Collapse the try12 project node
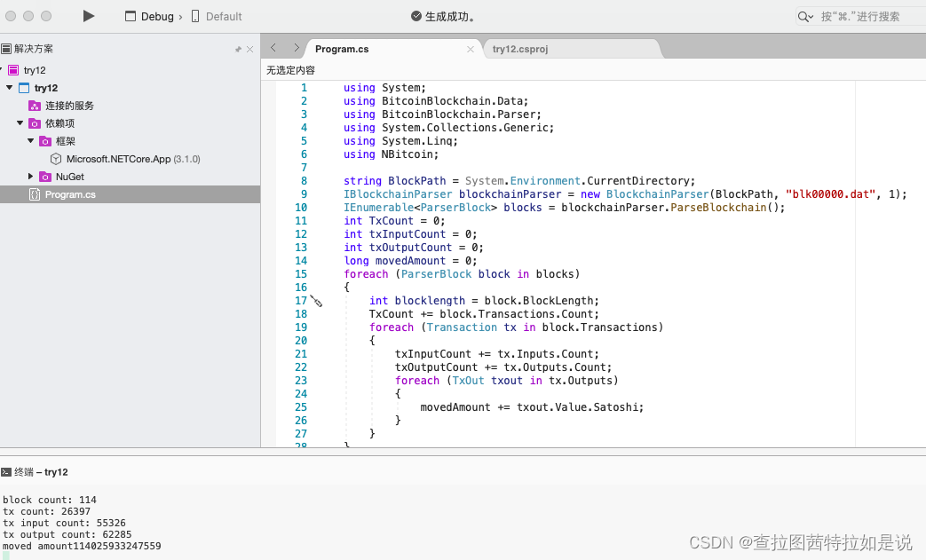 (x=10, y=87)
